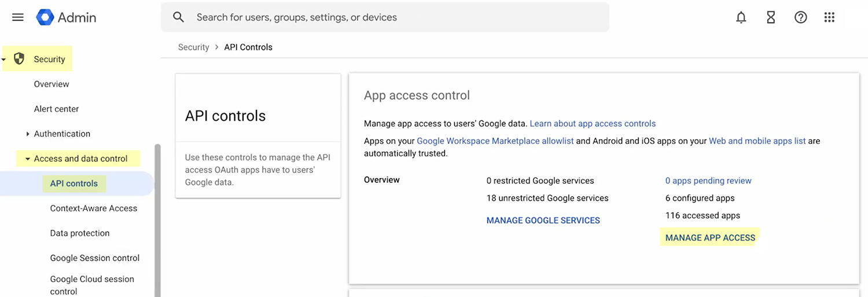
Task: Open Overview in the sidebar
Action: [x=52, y=84]
